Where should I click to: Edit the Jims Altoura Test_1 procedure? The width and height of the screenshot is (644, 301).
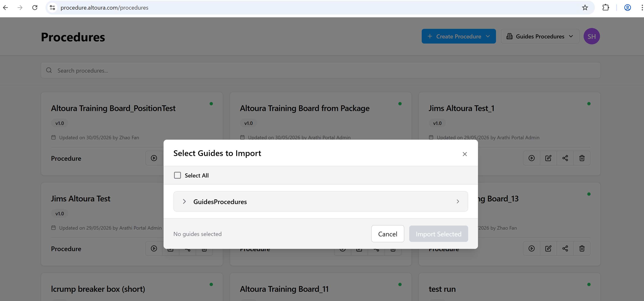548,158
